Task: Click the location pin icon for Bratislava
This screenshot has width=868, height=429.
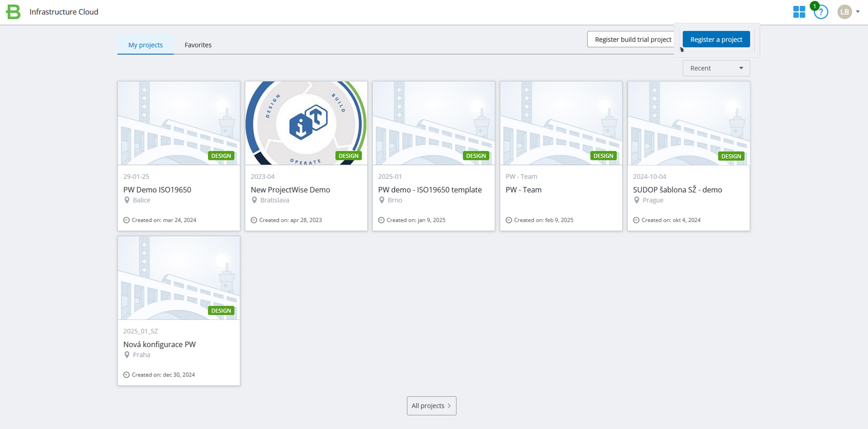Action: tap(255, 200)
